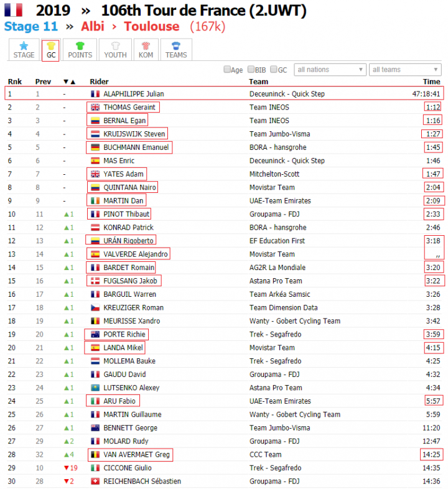448x489 pixels.
Task: Click the Italian flag next to ARU Fabio
Action: tap(95, 401)
